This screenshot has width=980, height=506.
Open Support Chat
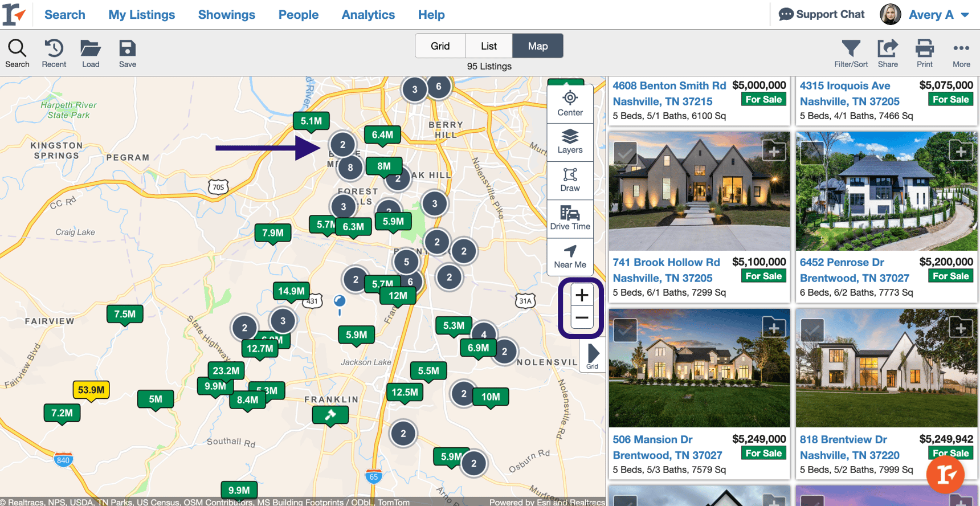point(822,15)
